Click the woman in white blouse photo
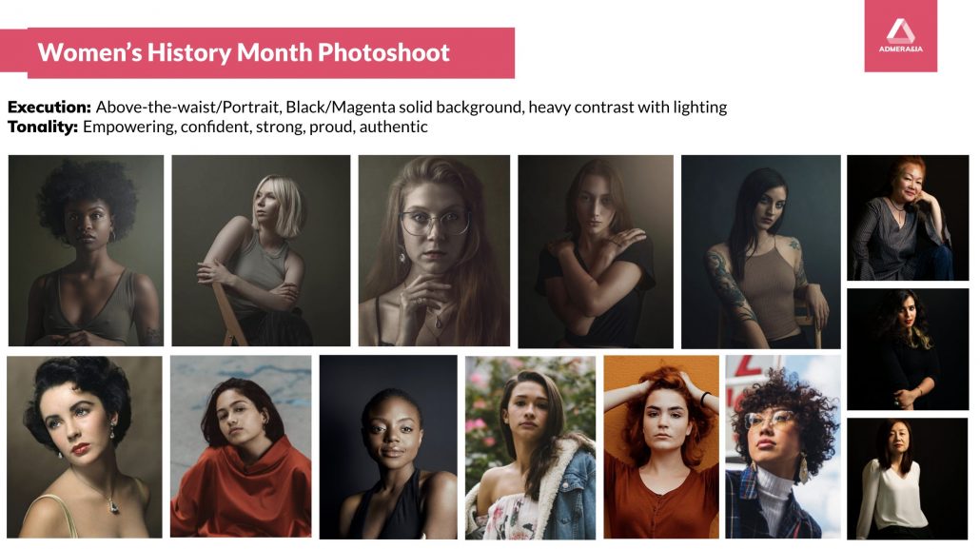 tap(907, 479)
